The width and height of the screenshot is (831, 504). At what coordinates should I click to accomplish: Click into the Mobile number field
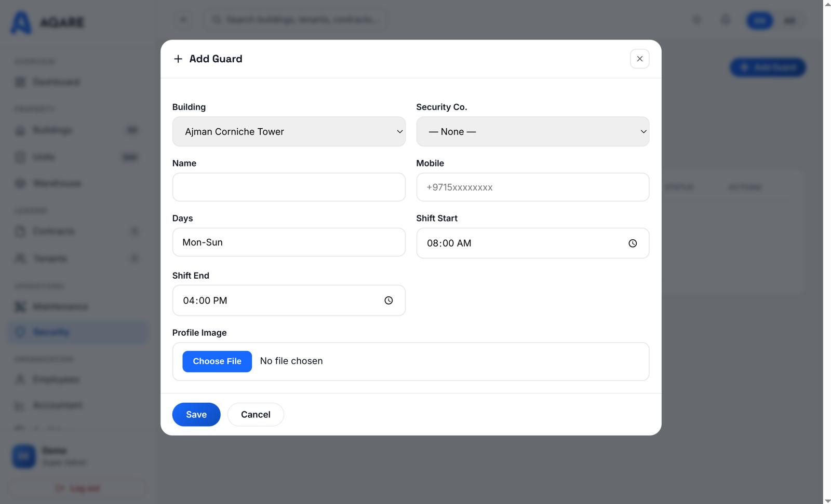(532, 187)
